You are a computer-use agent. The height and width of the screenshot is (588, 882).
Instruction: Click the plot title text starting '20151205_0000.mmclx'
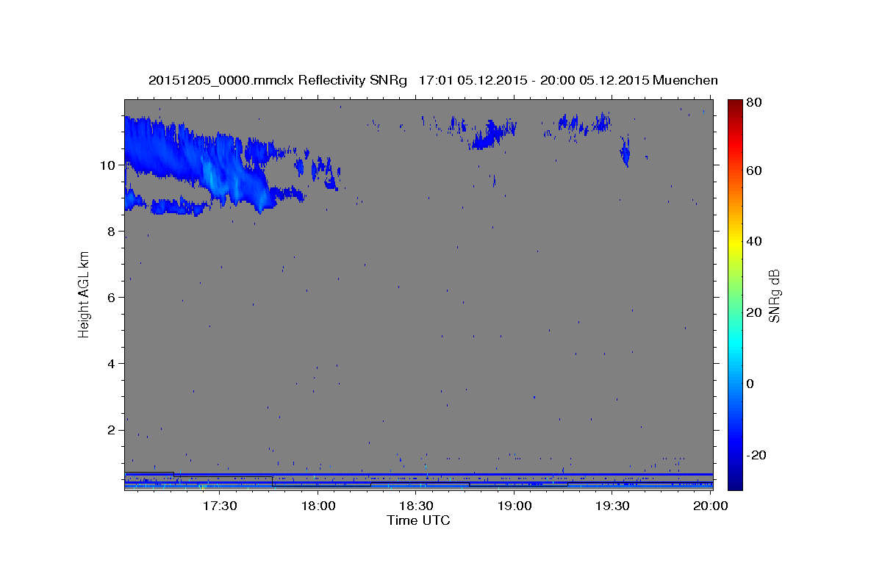[x=433, y=80]
